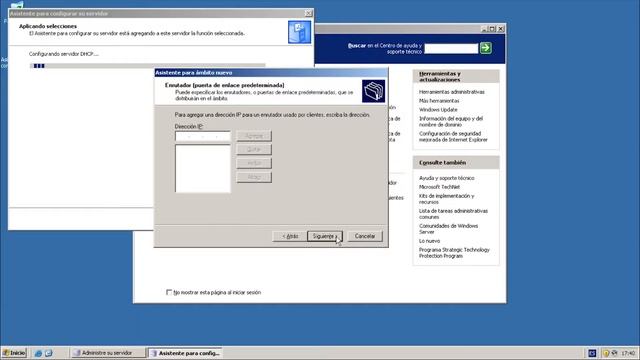Click the desktop icon in the top-left corner

point(17,5)
